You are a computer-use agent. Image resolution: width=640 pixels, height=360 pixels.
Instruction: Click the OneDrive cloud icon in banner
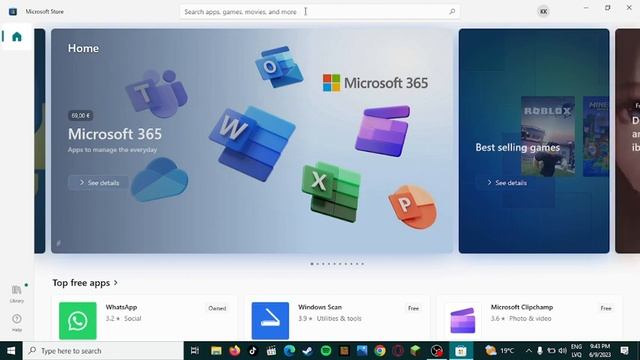coord(160,180)
